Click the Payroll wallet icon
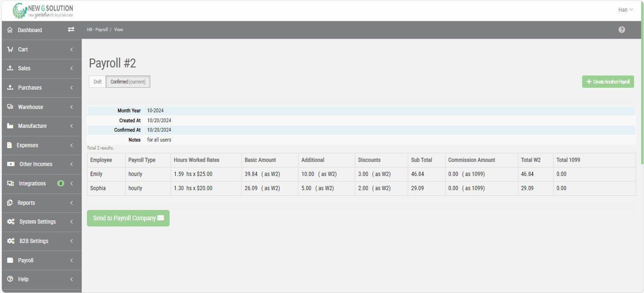The height and width of the screenshot is (293, 644). tap(10, 260)
